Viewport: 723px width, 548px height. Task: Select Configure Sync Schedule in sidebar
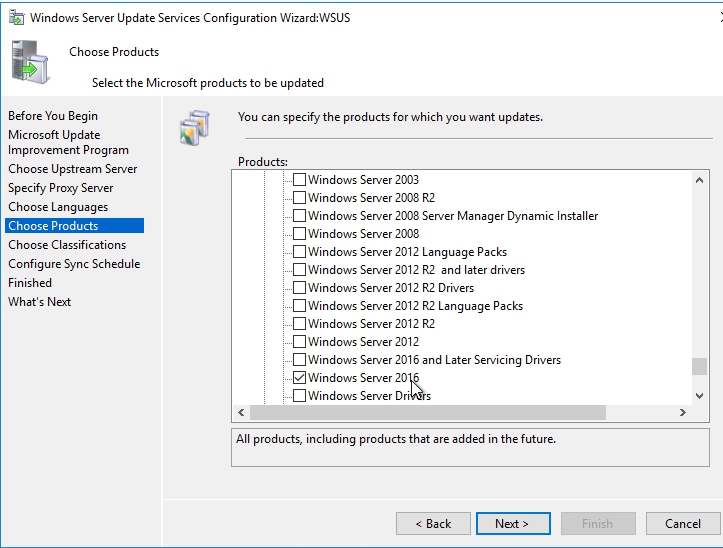point(74,264)
